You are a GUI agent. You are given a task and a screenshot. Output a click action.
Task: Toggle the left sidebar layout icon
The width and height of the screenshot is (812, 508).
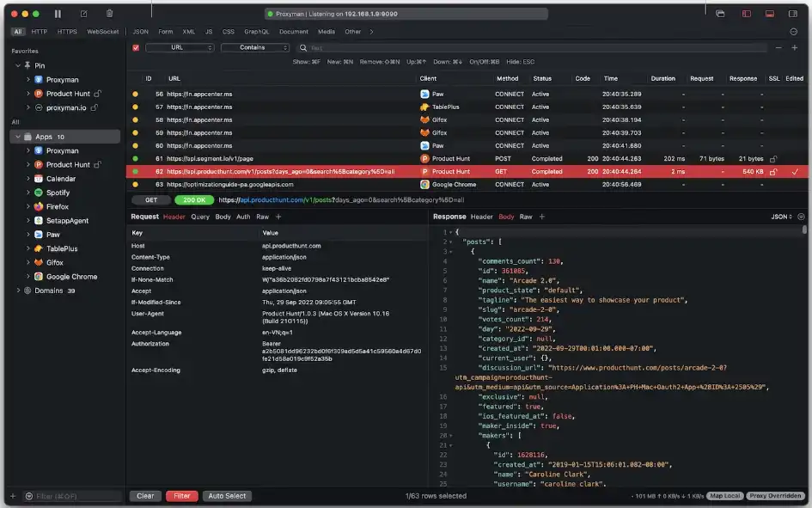[746, 14]
